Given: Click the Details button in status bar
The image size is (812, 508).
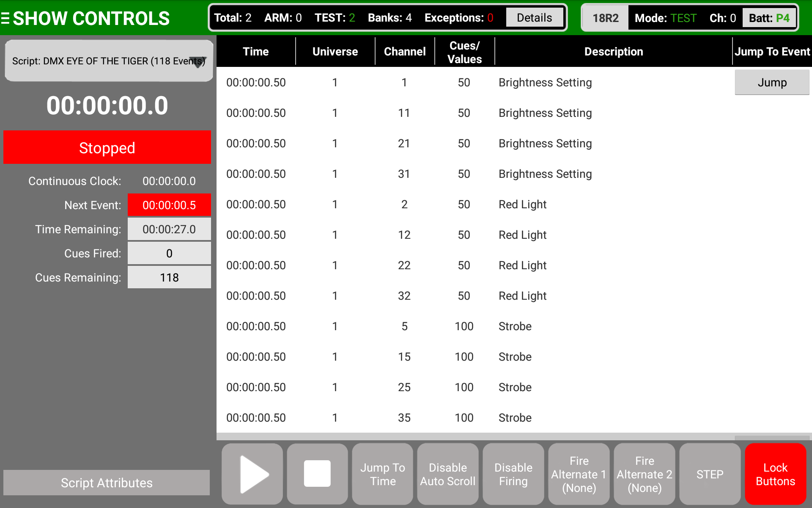Looking at the screenshot, I should click(534, 18).
